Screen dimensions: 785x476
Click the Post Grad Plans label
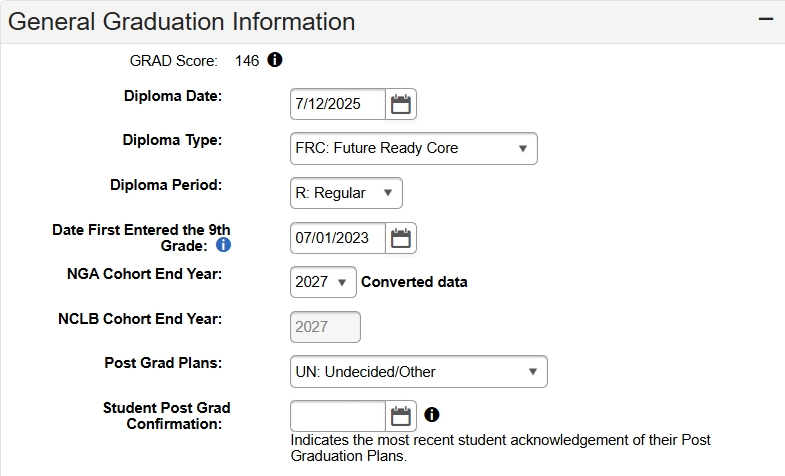[163, 363]
